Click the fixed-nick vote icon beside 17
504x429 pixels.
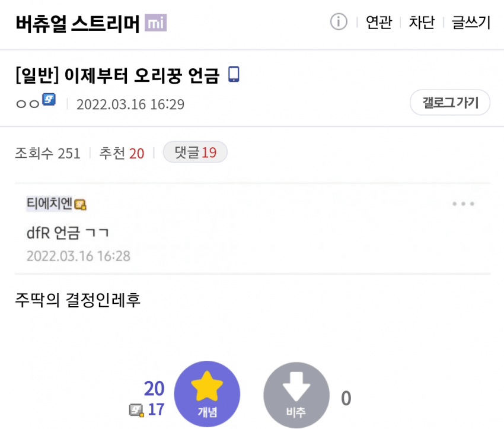[136, 411]
